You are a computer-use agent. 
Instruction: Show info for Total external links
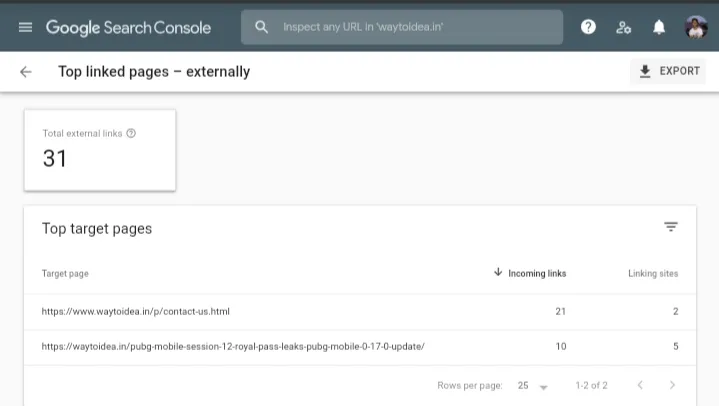click(x=131, y=133)
